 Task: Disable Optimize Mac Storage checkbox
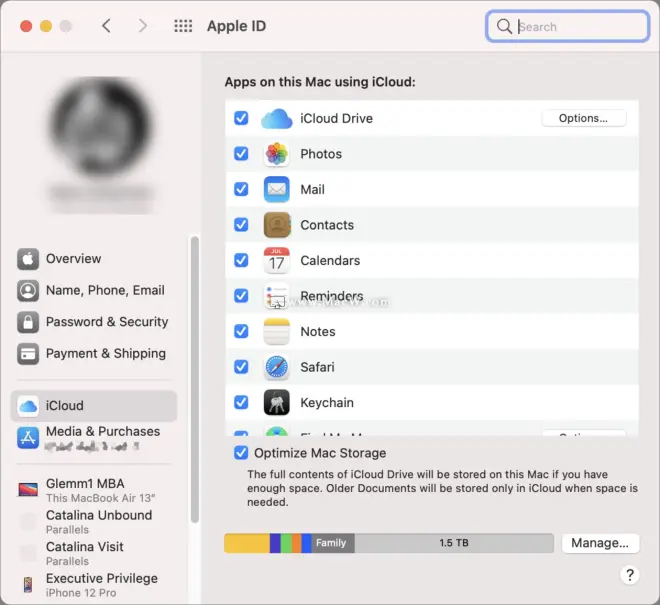(x=241, y=453)
